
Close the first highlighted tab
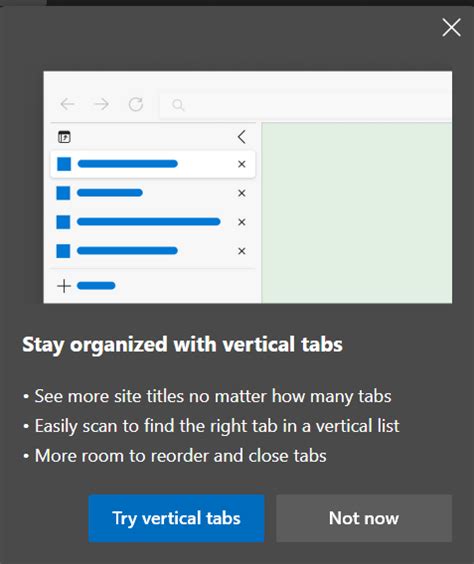[242, 164]
